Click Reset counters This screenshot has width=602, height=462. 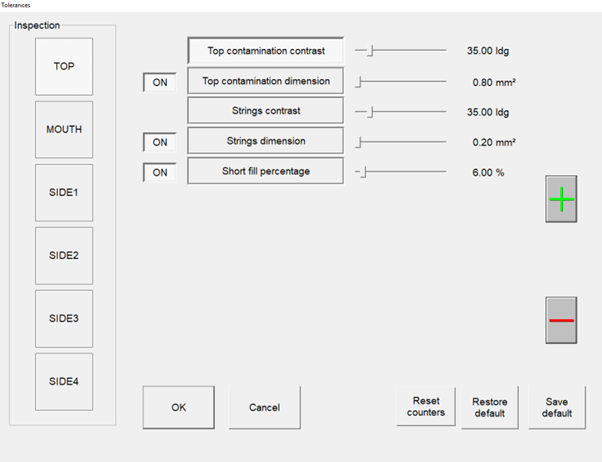[x=426, y=407]
